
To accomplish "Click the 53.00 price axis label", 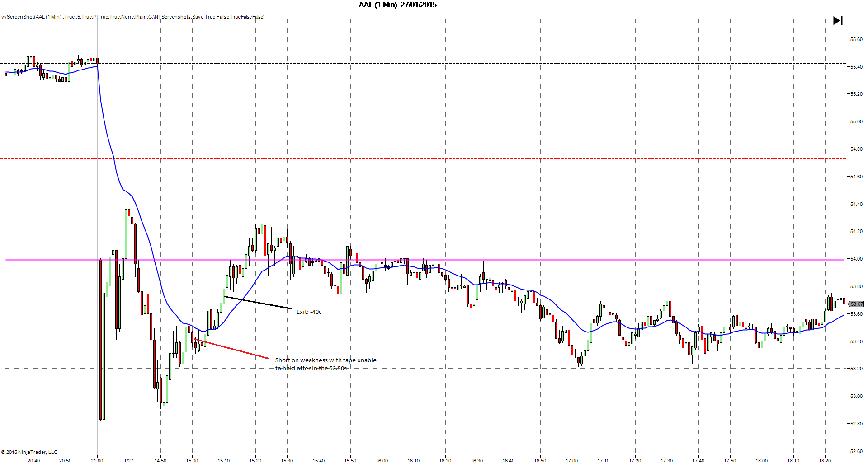I will [856, 396].
